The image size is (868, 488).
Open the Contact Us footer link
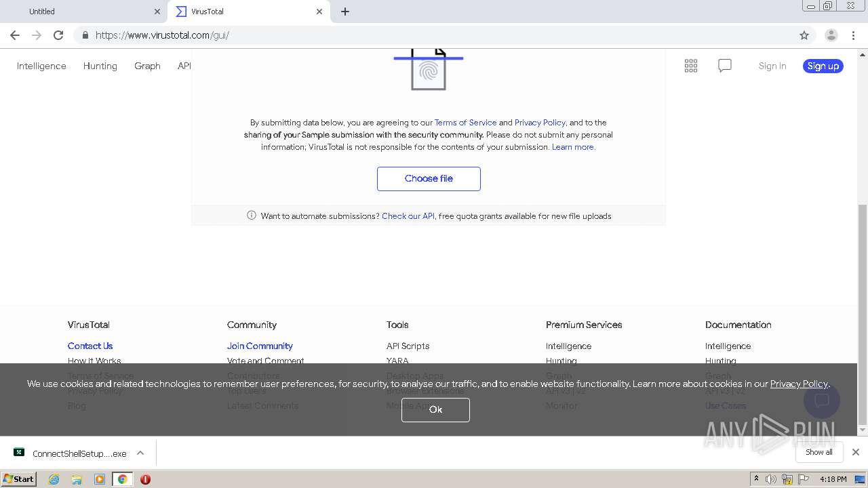point(90,346)
